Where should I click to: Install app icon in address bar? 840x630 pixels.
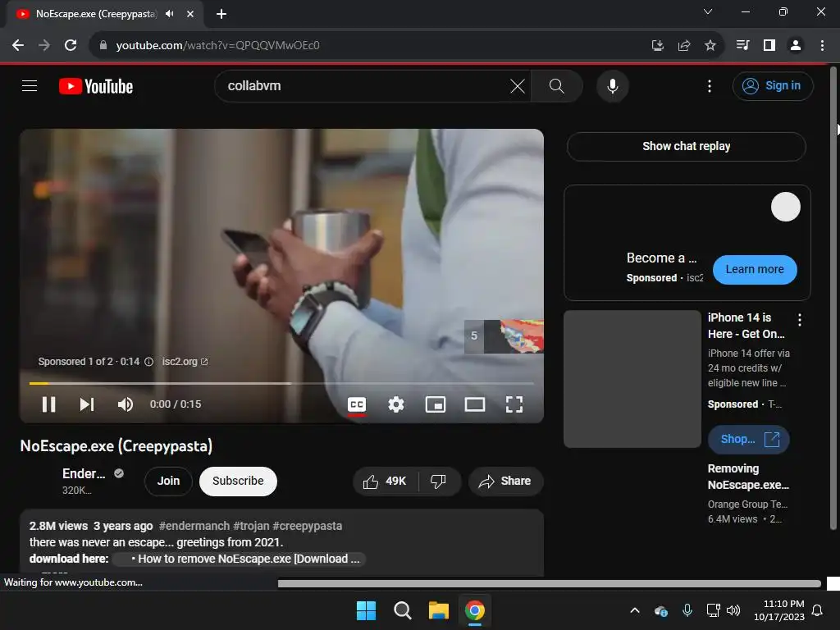pyautogui.click(x=657, y=46)
